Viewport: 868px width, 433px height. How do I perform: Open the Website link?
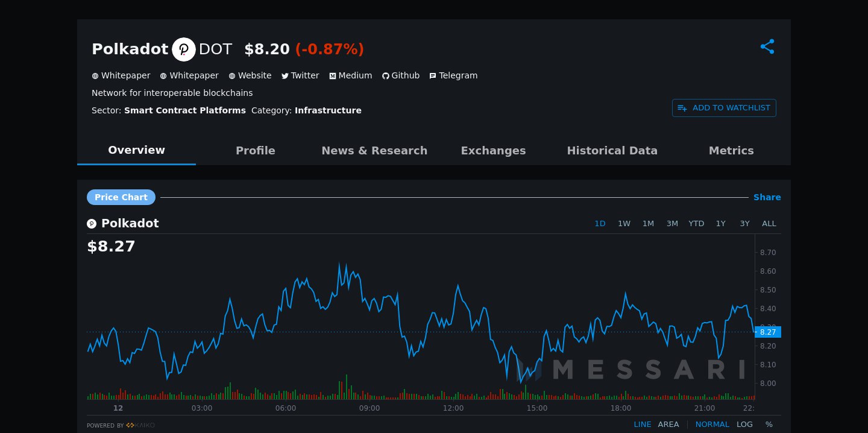click(x=255, y=75)
